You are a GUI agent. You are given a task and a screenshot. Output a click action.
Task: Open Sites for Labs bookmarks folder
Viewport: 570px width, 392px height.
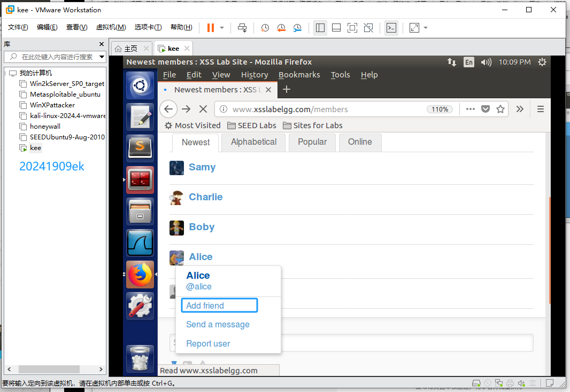[313, 126]
